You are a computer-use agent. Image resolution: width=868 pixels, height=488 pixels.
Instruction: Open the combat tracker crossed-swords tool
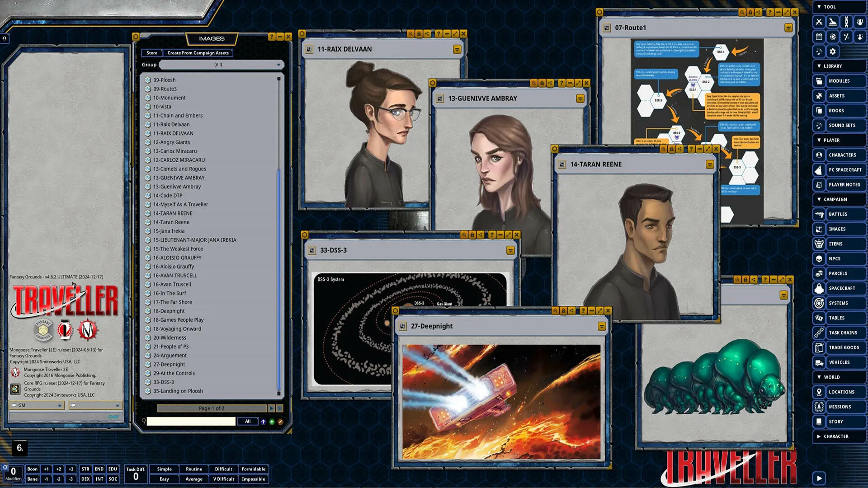[819, 22]
